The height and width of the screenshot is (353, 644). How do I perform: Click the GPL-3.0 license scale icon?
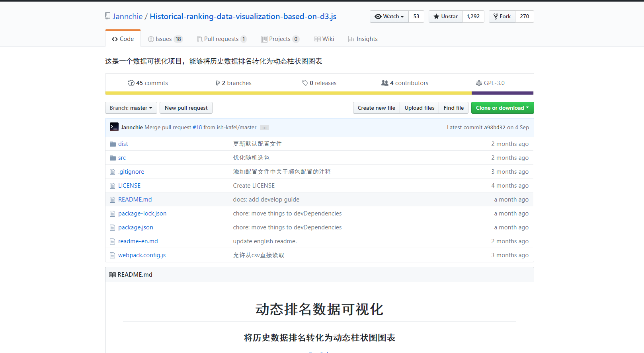[x=479, y=83]
